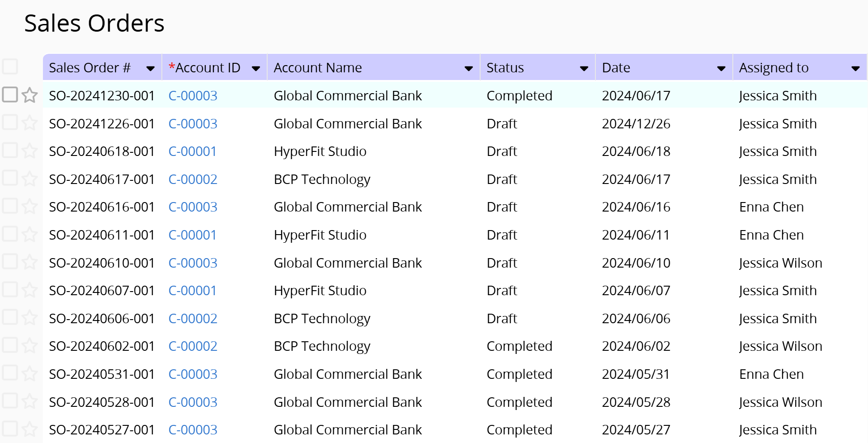The width and height of the screenshot is (868, 443).
Task: Star the SO-20241226-001 order row
Action: [30, 123]
